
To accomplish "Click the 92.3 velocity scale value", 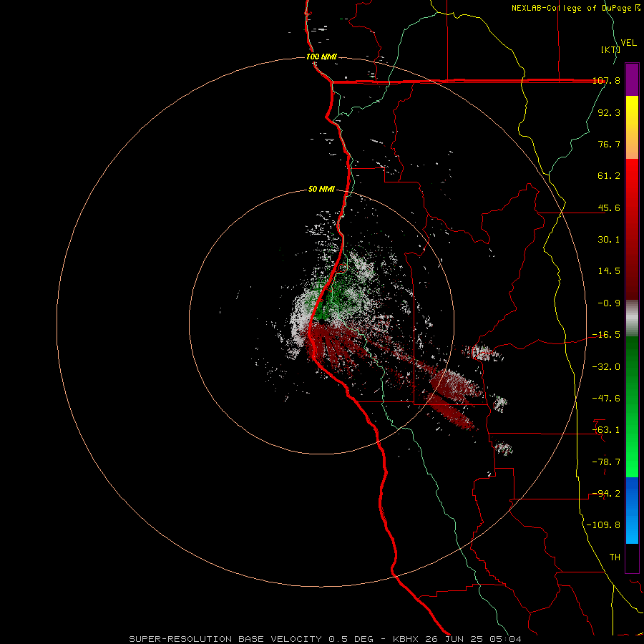I will (609, 112).
